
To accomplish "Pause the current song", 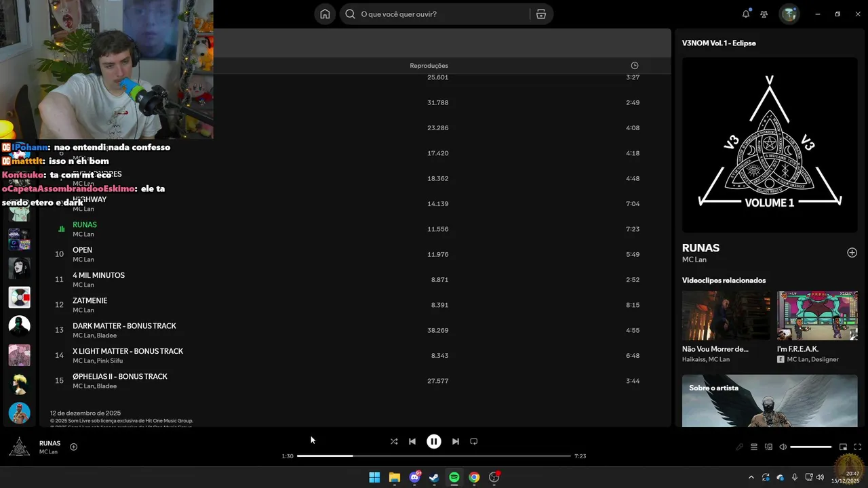I will 434,441.
